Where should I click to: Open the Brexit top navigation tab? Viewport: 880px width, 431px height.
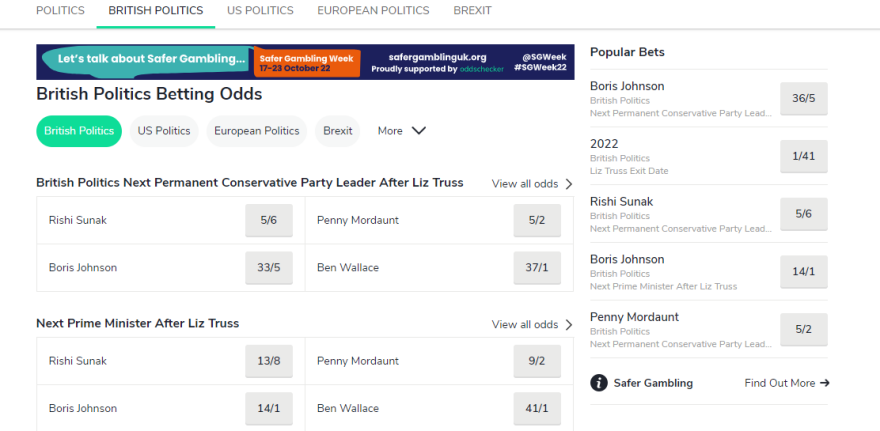click(x=472, y=11)
